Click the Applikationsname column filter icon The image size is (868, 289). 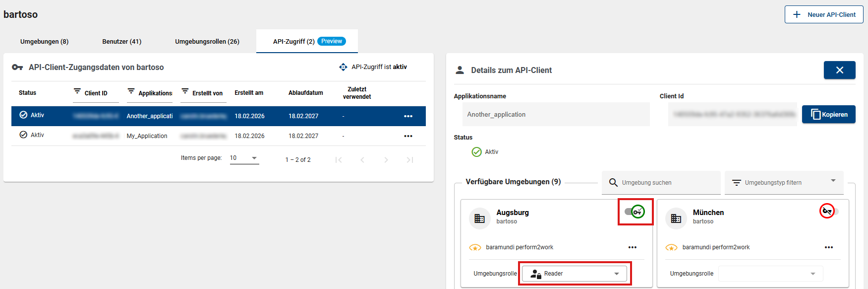click(x=131, y=91)
